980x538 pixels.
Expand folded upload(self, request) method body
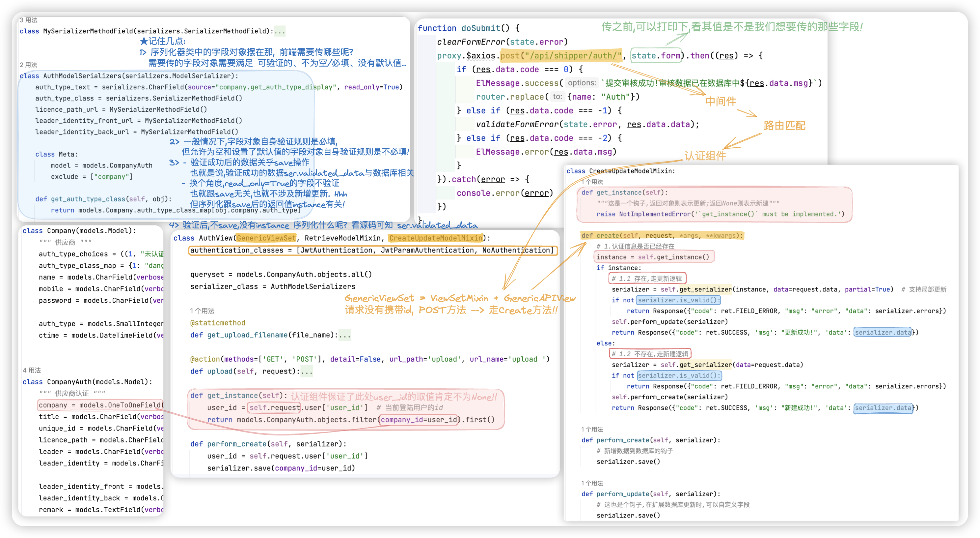point(307,371)
